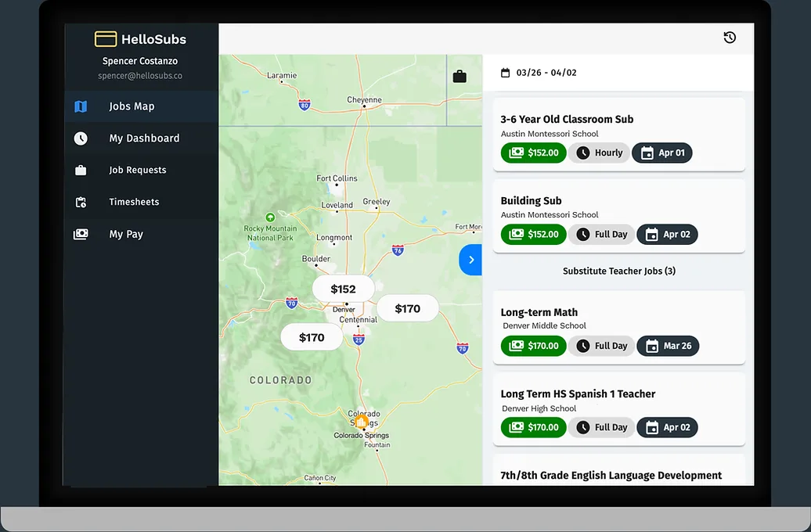The width and height of the screenshot is (811, 532).
Task: Open the 3-6 Year Old Classroom Sub job
Action: pos(619,135)
